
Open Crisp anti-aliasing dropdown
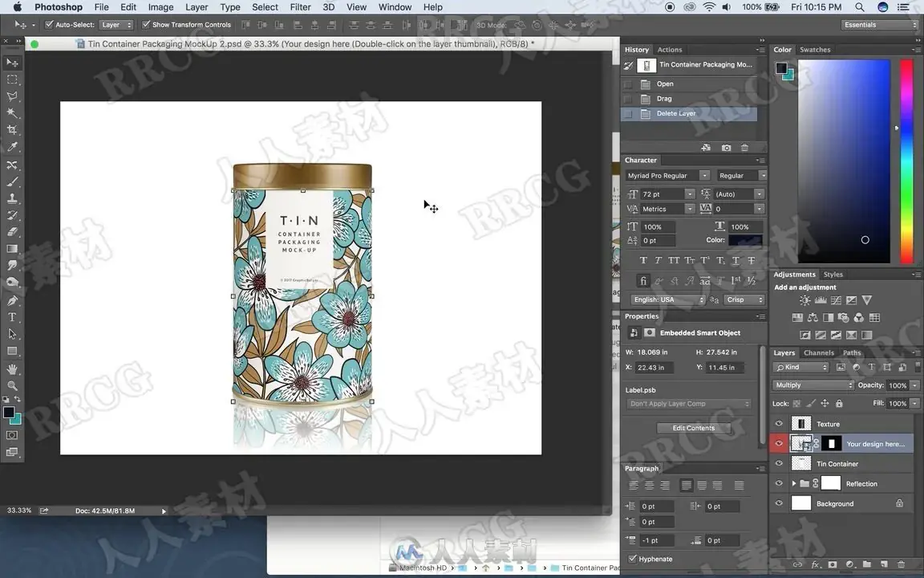(744, 299)
